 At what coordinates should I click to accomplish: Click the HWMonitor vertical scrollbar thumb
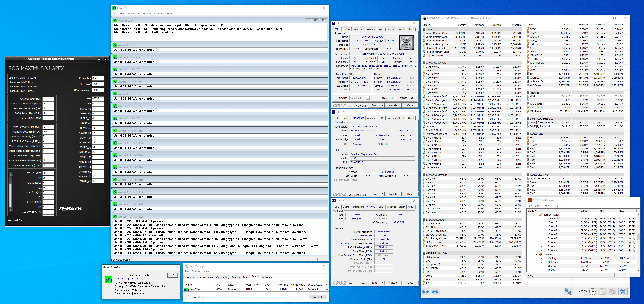638,237
